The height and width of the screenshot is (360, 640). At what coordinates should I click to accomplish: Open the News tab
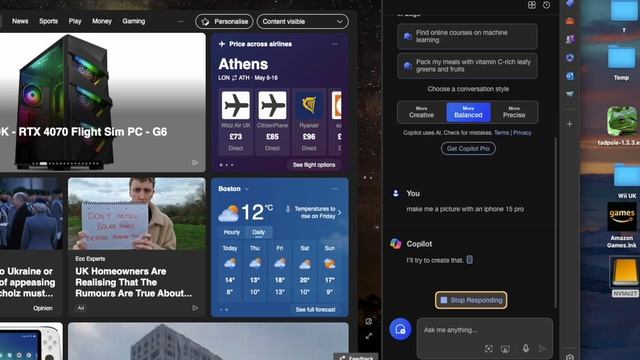pos(20,21)
